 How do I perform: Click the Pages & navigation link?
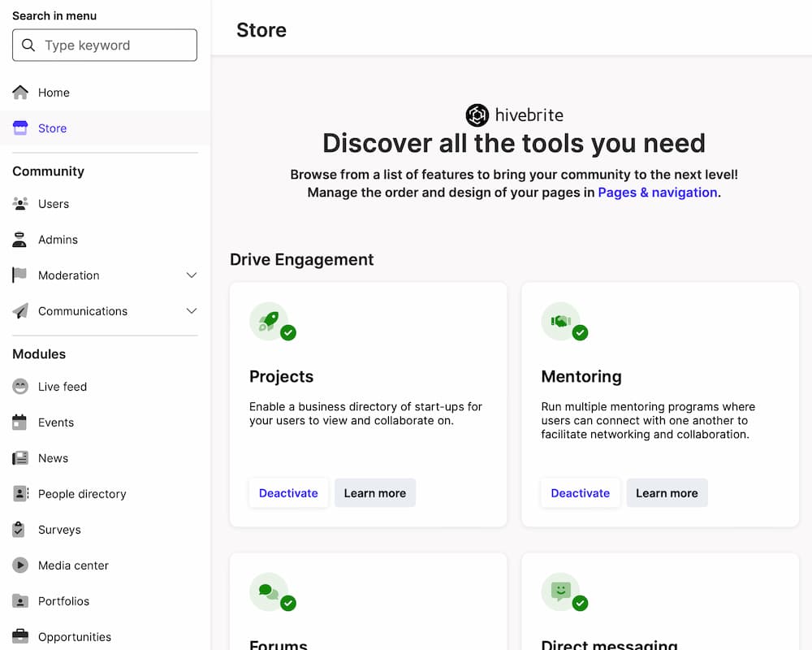pos(657,193)
